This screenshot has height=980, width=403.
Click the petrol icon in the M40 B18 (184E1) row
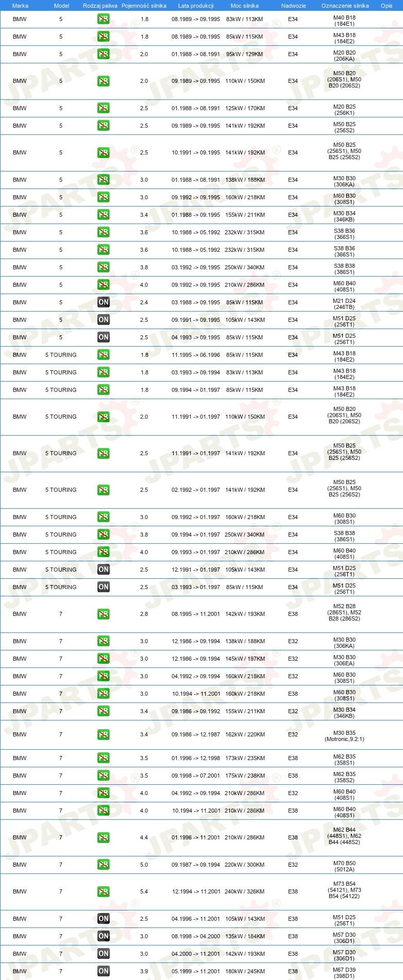click(104, 19)
